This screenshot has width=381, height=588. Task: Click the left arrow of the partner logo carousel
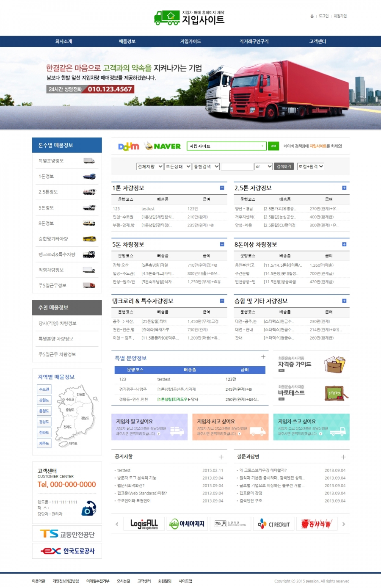(x=117, y=524)
